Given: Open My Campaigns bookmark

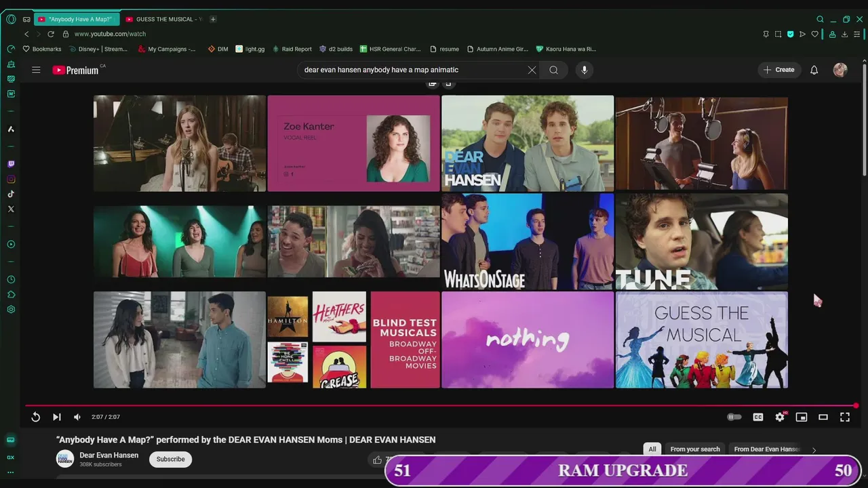Looking at the screenshot, I should point(166,49).
